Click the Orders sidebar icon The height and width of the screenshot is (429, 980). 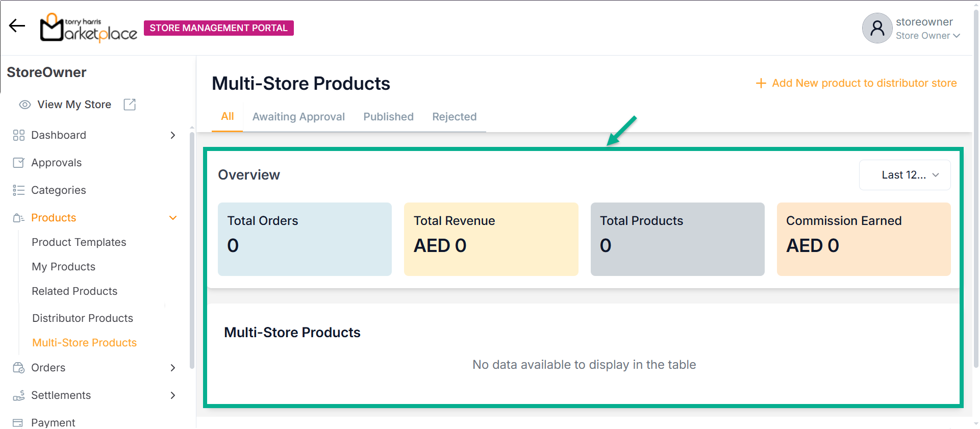pos(19,368)
